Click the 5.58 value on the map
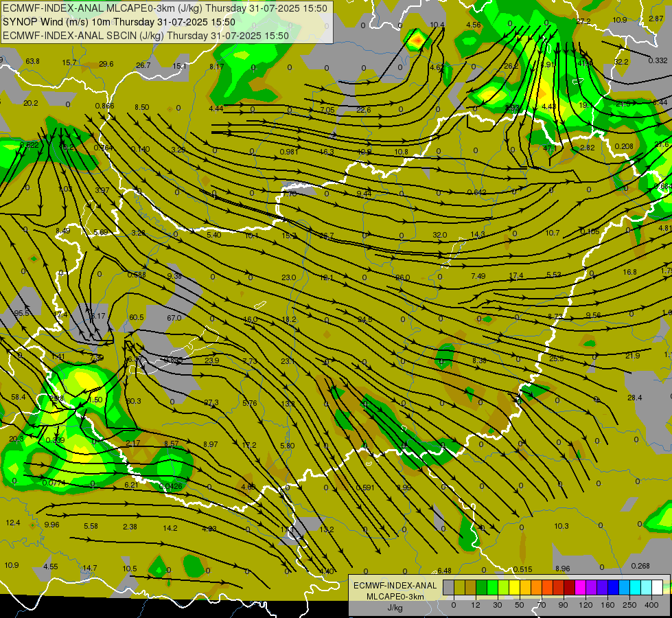 (91, 526)
